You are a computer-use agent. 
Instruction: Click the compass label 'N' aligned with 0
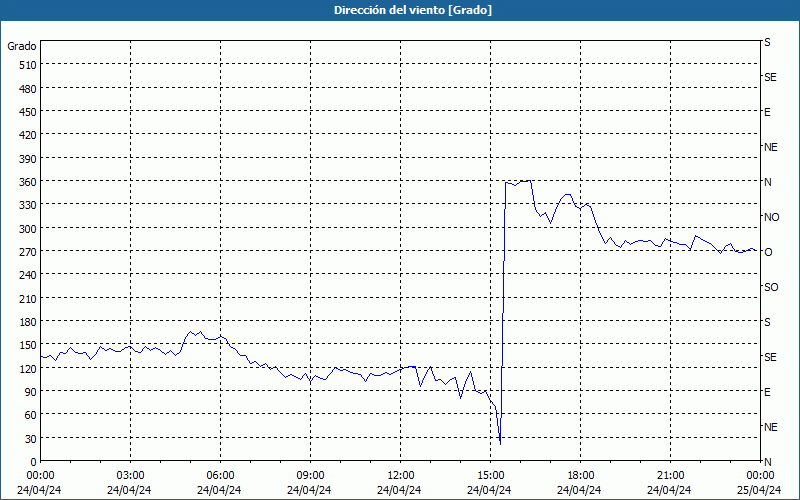click(767, 462)
